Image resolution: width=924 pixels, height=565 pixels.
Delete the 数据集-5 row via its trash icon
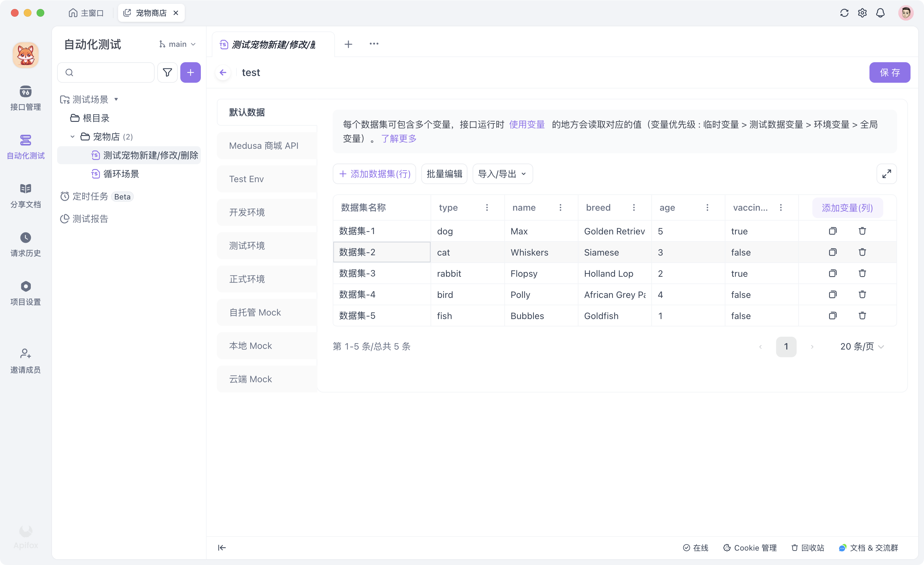pos(862,315)
